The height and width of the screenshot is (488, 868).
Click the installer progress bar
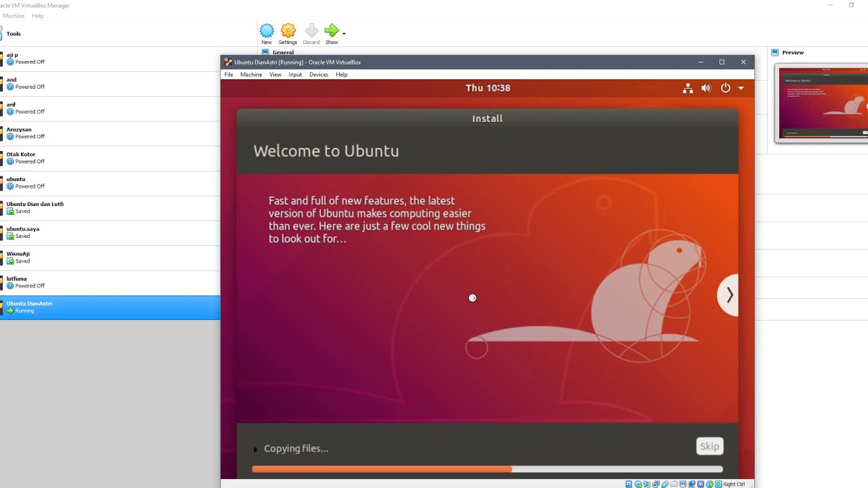point(487,469)
